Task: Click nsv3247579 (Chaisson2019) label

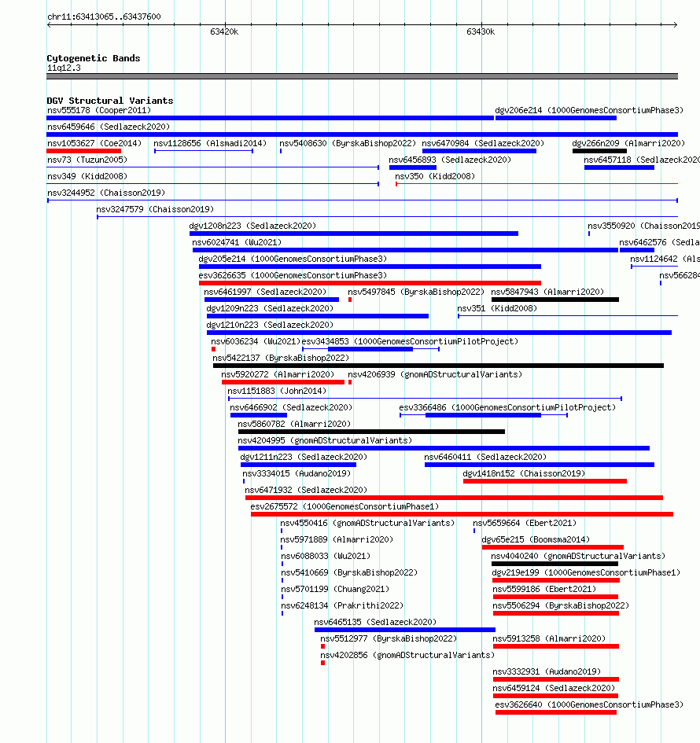Action: point(155,209)
